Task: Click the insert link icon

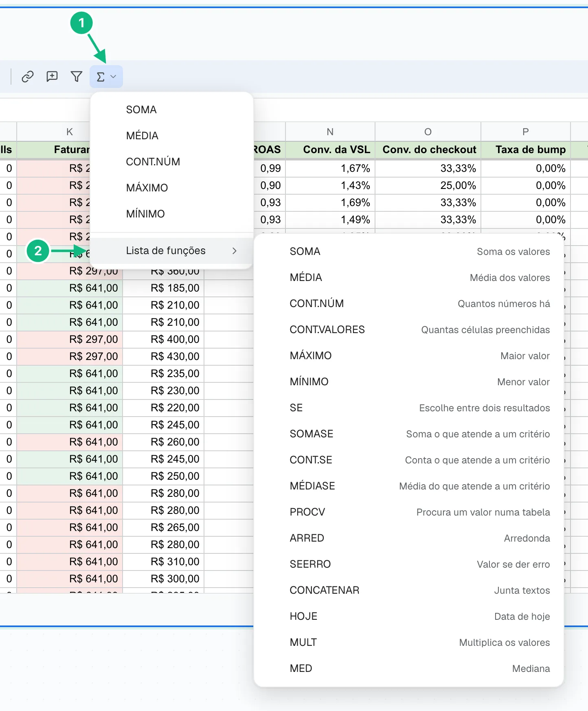Action: 27,77
